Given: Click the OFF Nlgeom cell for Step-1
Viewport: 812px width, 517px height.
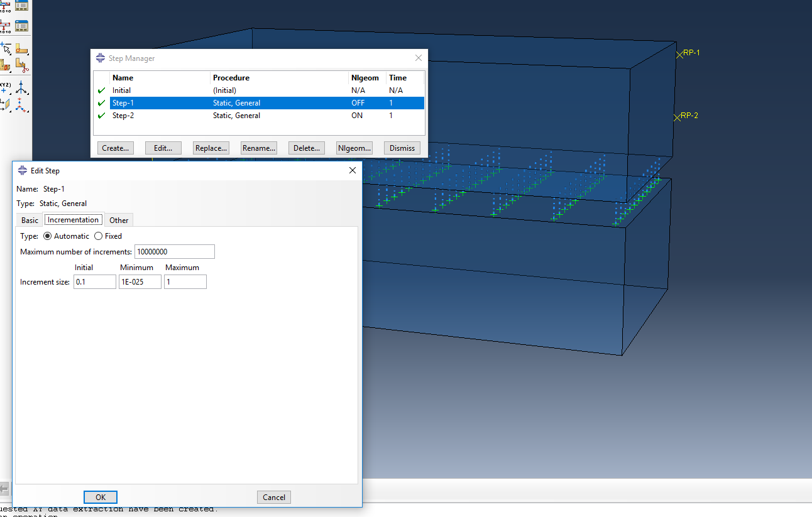Looking at the screenshot, I should (358, 103).
